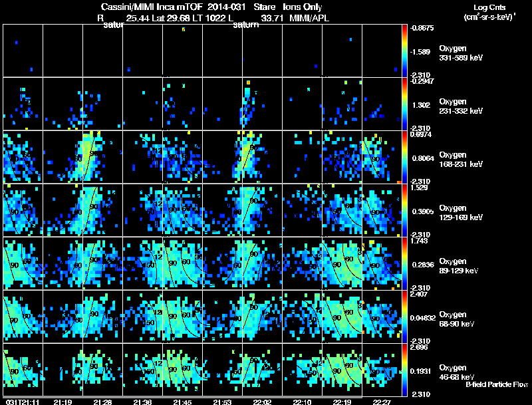This screenshot has width=532, height=405.
Task: Select the 'Oxygen 331-589 keV' row label
Action: [x=461, y=53]
